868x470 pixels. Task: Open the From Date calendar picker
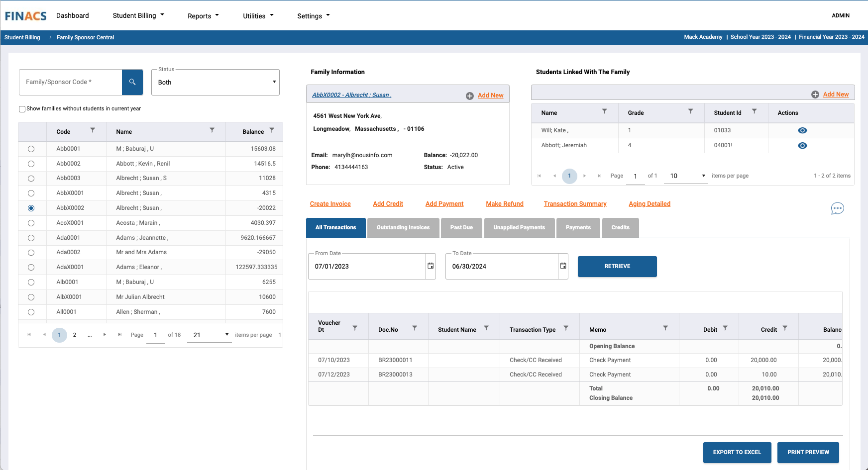click(x=431, y=266)
